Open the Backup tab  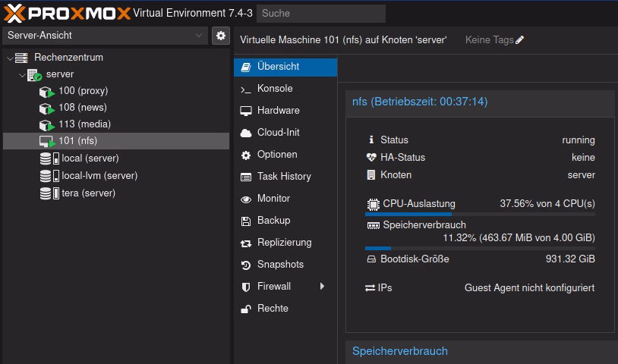(285, 221)
